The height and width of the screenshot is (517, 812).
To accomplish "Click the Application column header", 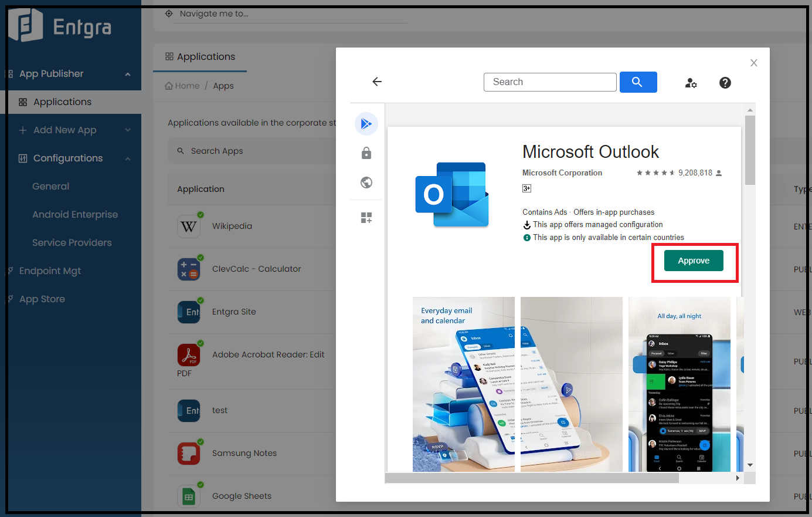I will click(x=201, y=189).
